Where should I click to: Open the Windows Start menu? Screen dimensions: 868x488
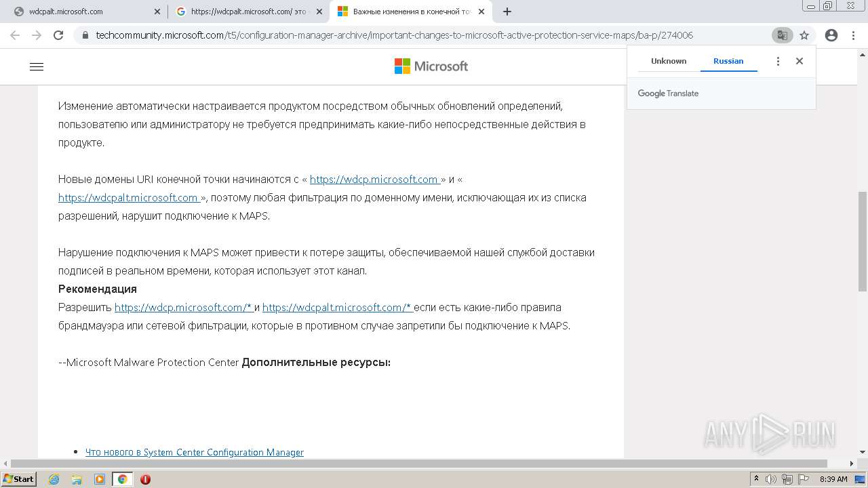click(x=18, y=479)
